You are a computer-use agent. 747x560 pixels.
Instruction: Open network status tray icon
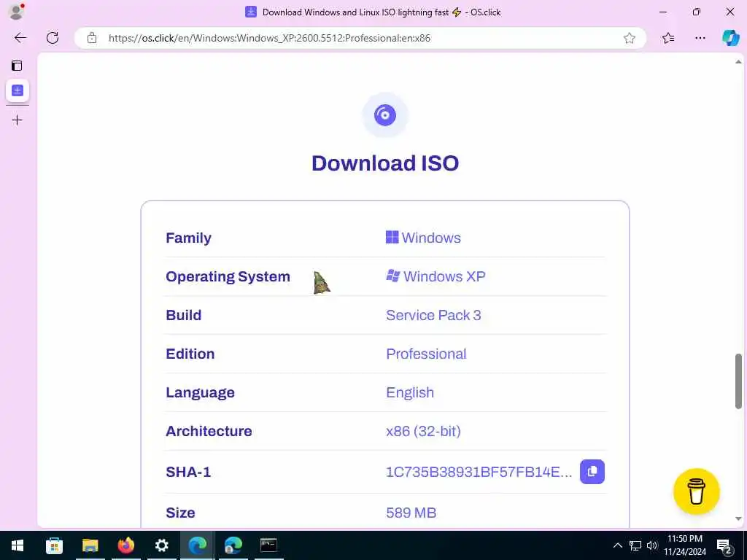(635, 545)
